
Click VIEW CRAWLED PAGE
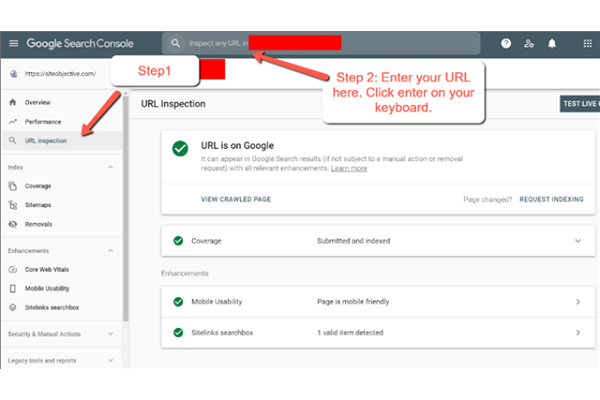(x=236, y=199)
